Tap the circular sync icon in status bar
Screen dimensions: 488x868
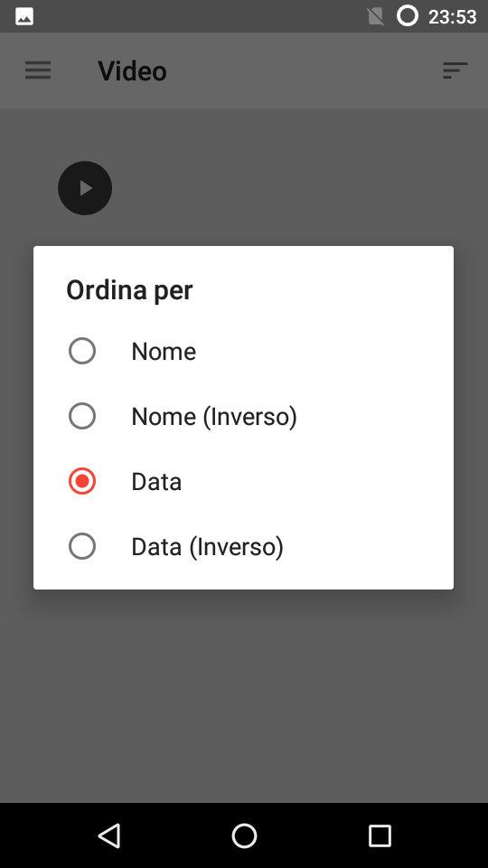point(408,15)
